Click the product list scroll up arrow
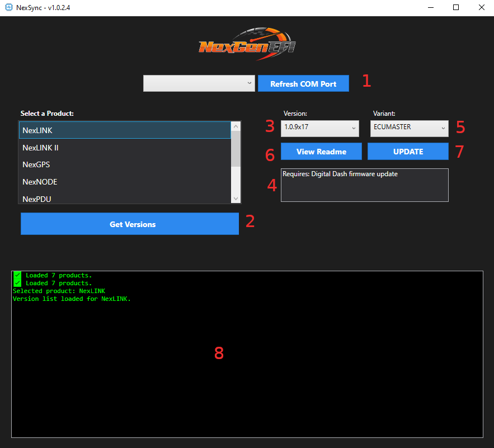The width and height of the screenshot is (494, 448). pos(236,126)
